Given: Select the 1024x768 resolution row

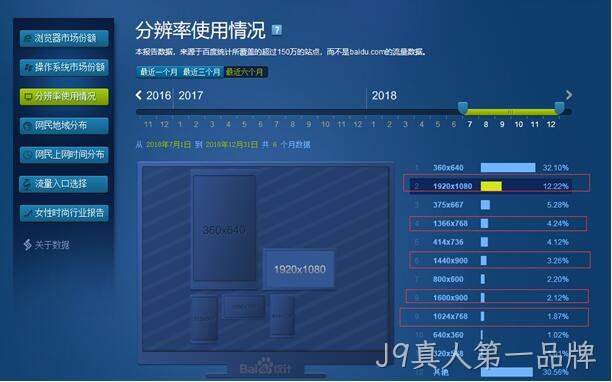Looking at the screenshot, I should [x=492, y=316].
